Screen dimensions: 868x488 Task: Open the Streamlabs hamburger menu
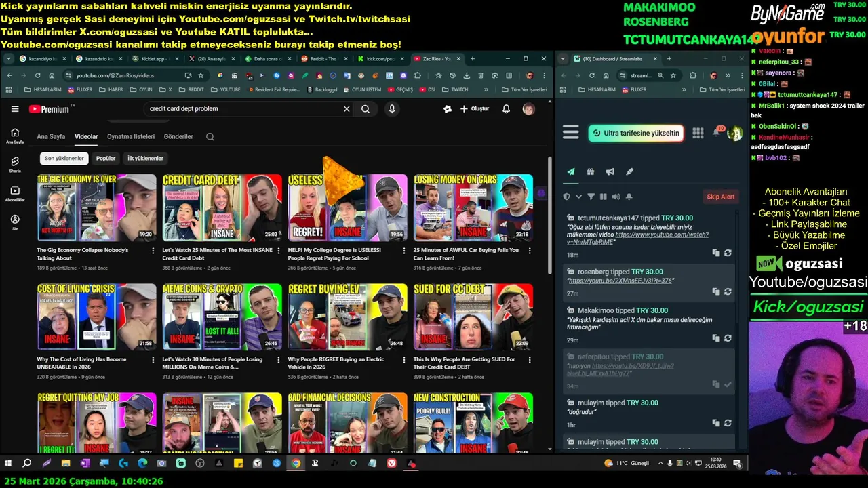[x=570, y=133]
